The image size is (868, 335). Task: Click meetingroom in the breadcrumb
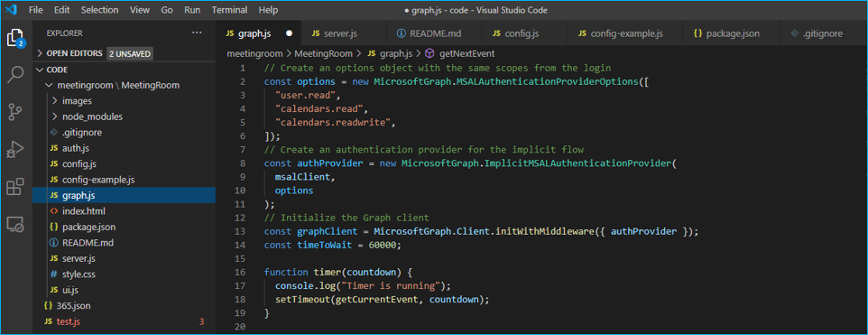(254, 53)
